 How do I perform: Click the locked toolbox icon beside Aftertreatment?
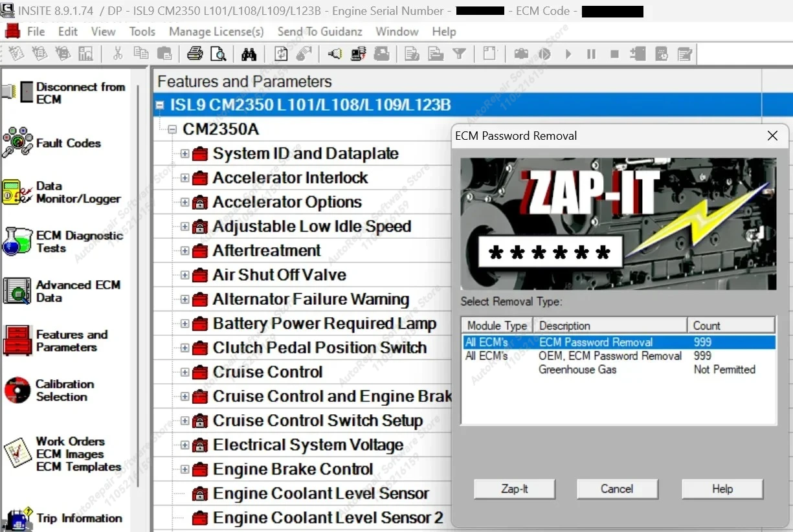point(200,251)
